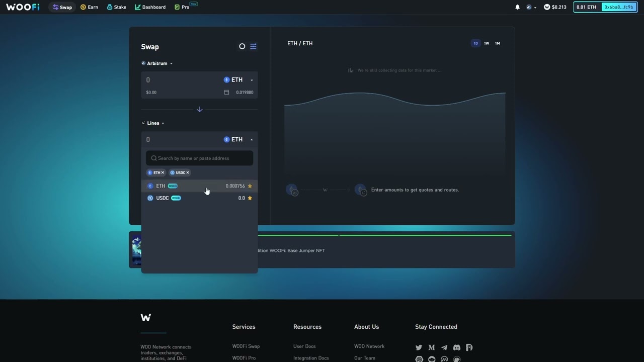644x362 pixels.
Task: Click the W logo in footer
Action: (x=145, y=317)
